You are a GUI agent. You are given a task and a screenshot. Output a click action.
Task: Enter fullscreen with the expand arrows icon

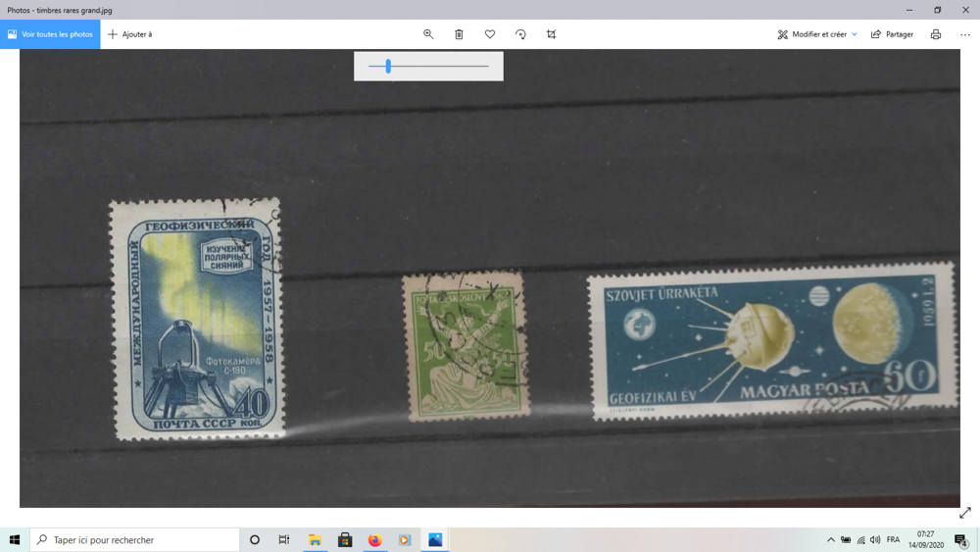pyautogui.click(x=965, y=513)
